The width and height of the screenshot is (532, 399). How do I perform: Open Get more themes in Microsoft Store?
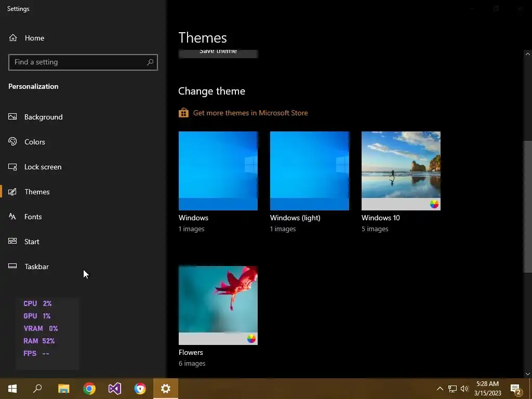250,113
